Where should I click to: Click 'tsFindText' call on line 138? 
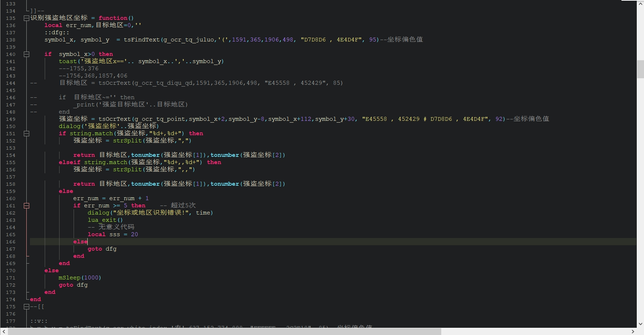point(142,40)
